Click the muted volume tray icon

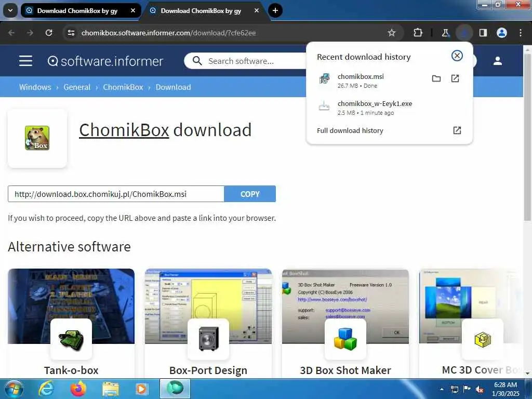tap(480, 389)
